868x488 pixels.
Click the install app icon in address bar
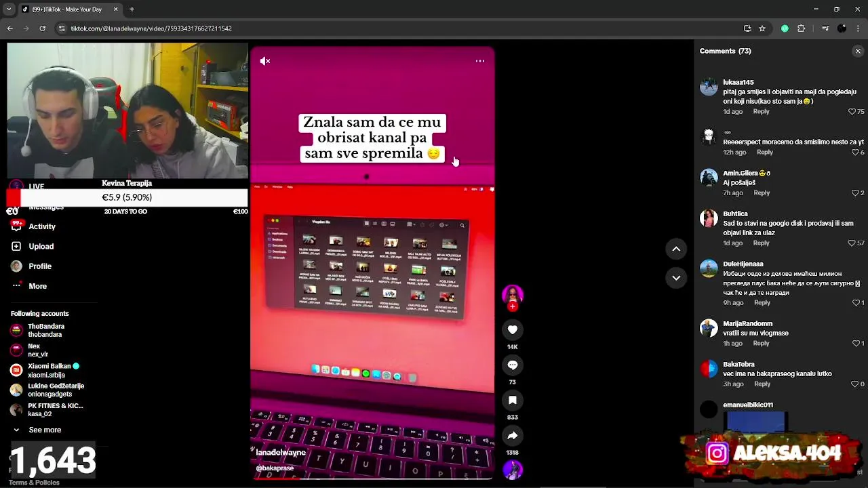[747, 28]
